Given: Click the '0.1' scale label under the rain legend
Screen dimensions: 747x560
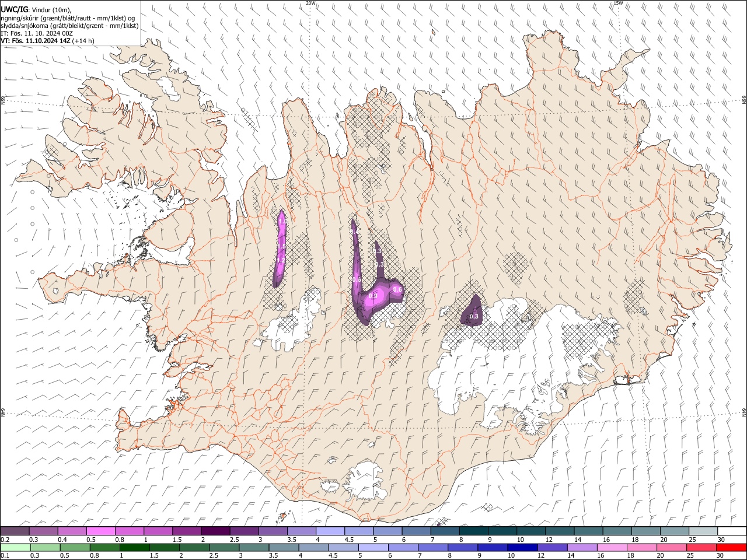Looking at the screenshot, I should [x=4, y=555].
